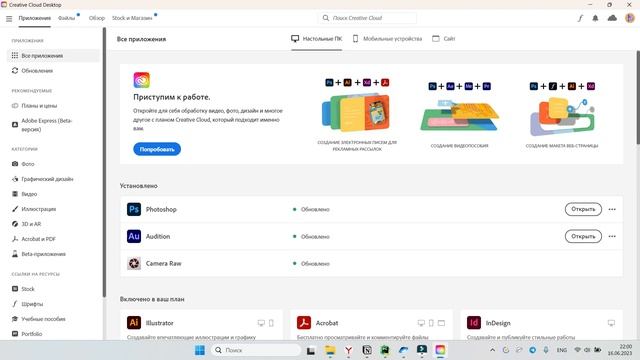Check cloud sync status icon
The width and height of the screenshot is (640, 360).
612,18
